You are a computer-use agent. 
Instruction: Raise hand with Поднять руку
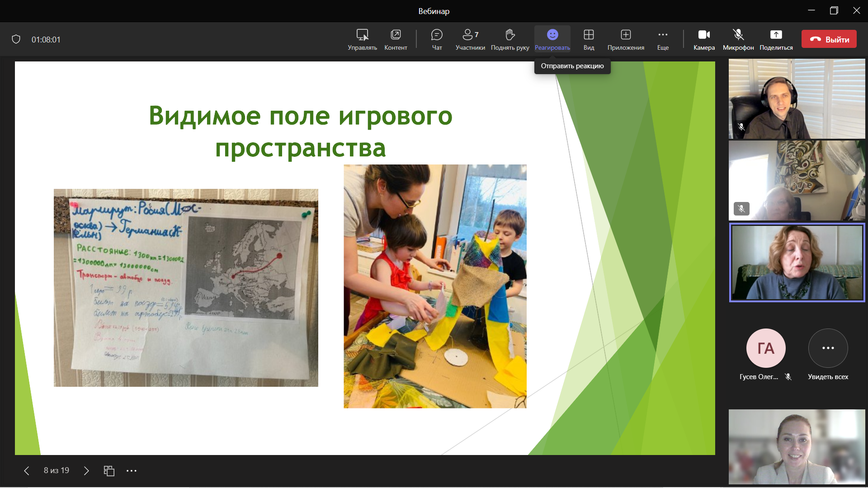click(x=509, y=39)
